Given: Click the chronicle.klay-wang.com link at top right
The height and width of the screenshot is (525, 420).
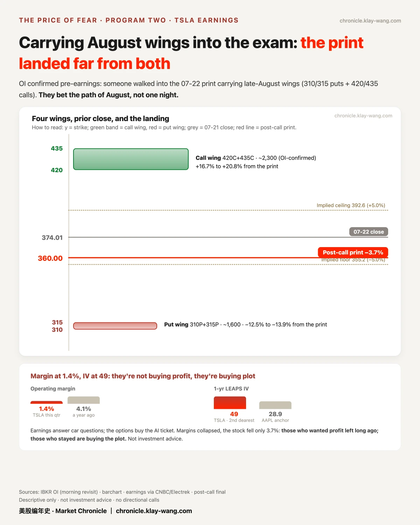Looking at the screenshot, I should coord(370,21).
